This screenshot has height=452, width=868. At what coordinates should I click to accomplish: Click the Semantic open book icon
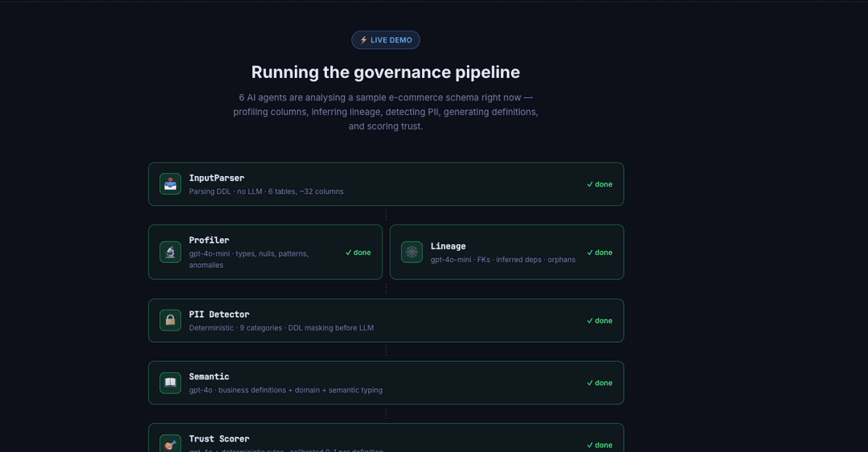coord(170,383)
